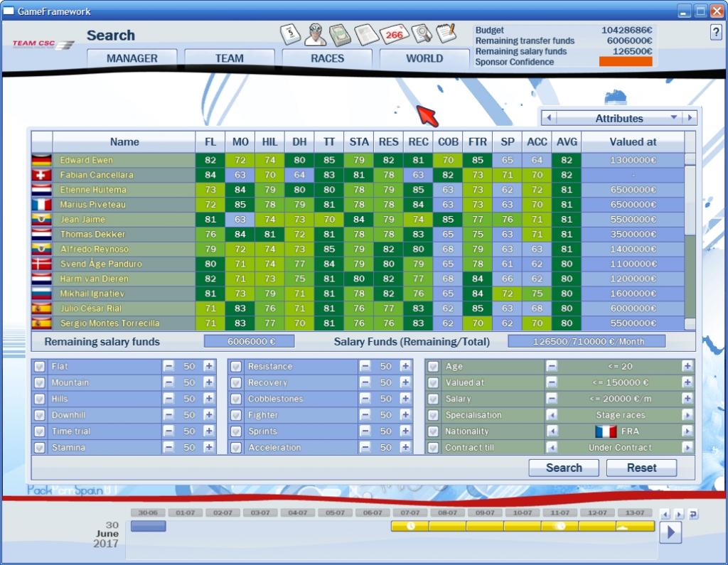
Task: Click the help question mark icon
Action: click(715, 33)
